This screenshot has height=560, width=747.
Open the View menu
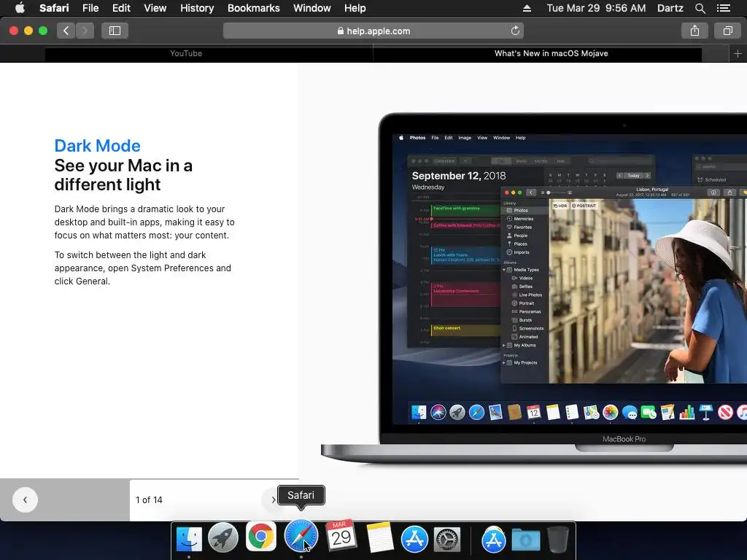[x=155, y=8]
